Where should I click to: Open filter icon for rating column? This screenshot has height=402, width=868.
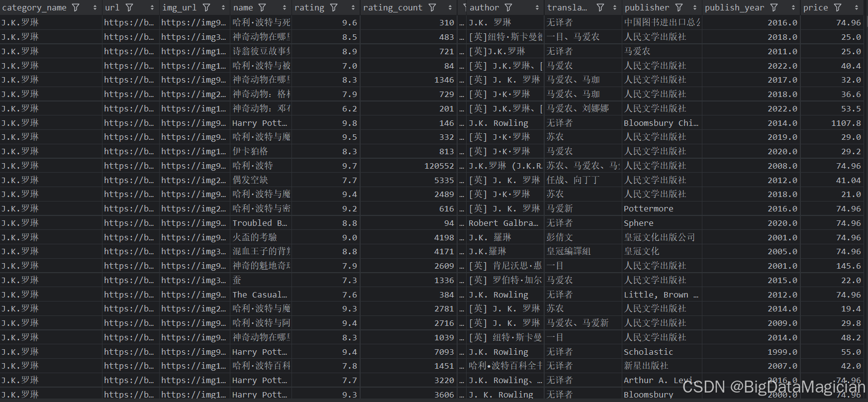tap(334, 7)
